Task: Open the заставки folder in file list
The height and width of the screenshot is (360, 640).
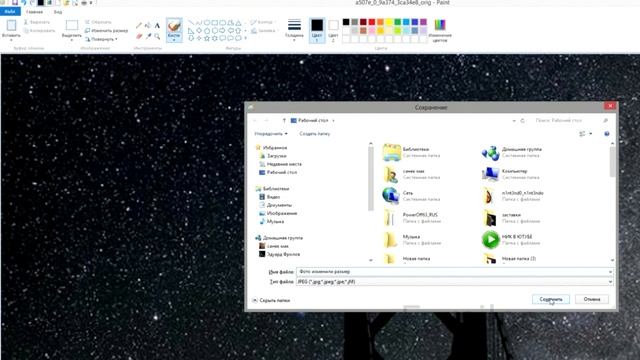Action: (x=511, y=218)
